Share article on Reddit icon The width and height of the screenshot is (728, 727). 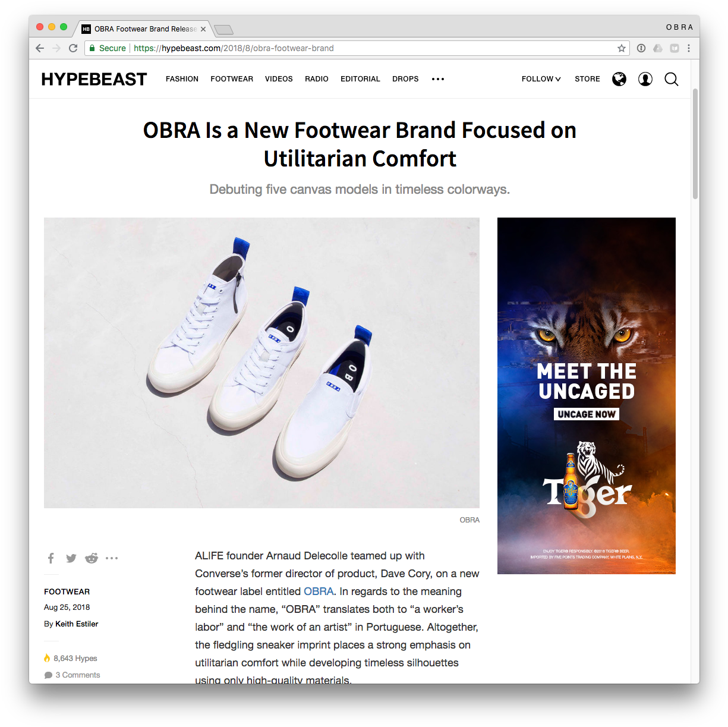coord(92,558)
